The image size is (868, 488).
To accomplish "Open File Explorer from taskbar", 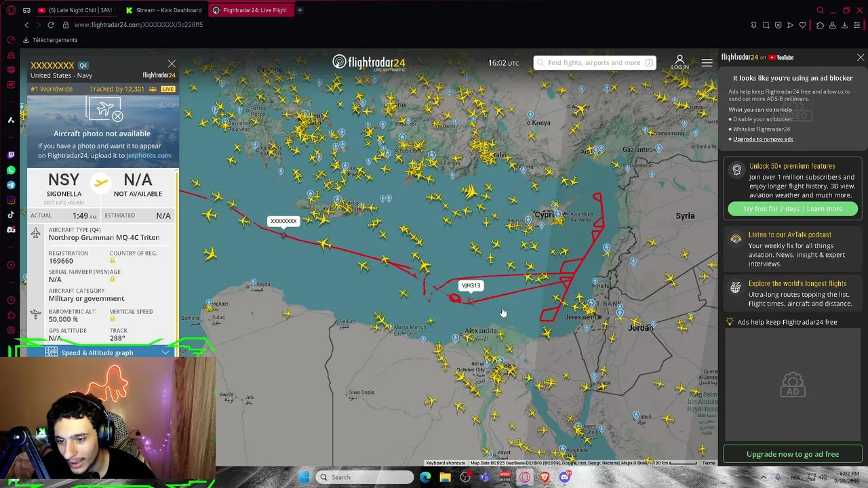I will [445, 477].
